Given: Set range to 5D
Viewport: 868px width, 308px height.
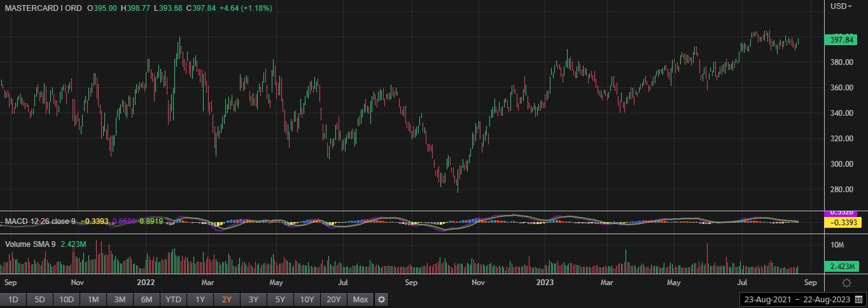Looking at the screenshot, I should coord(39,299).
